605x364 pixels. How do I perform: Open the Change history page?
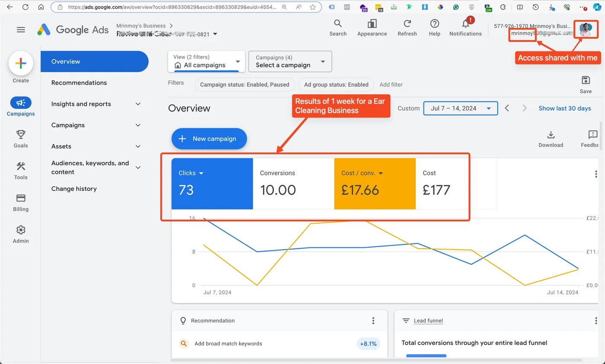[74, 189]
